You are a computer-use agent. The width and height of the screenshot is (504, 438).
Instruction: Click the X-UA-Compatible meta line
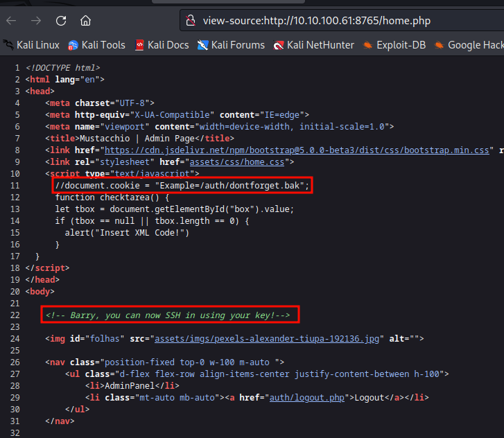(177, 115)
